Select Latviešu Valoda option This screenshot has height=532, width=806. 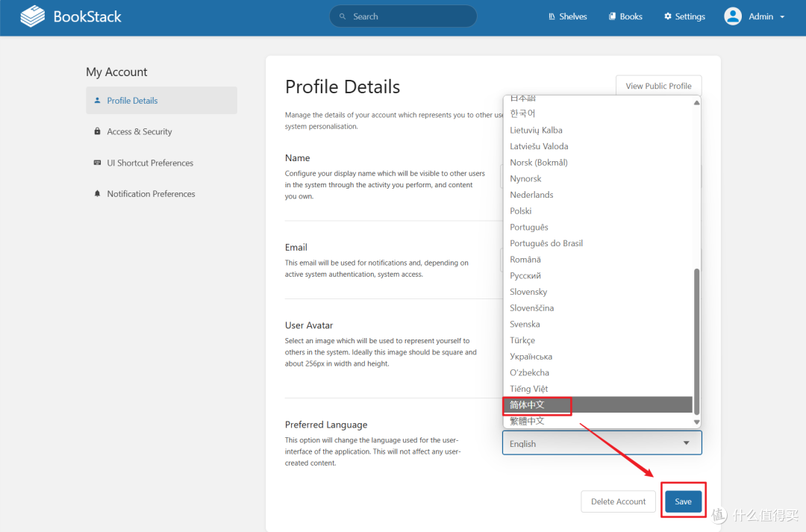point(598,146)
